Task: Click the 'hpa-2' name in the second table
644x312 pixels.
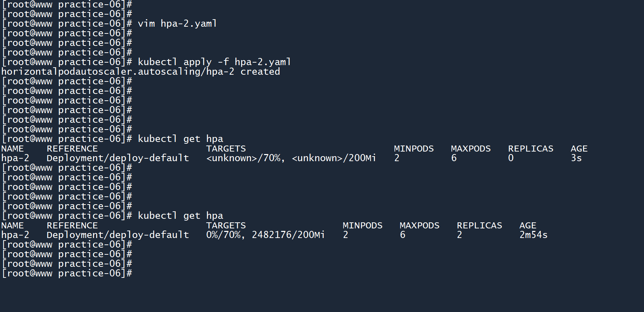Action: coord(15,235)
